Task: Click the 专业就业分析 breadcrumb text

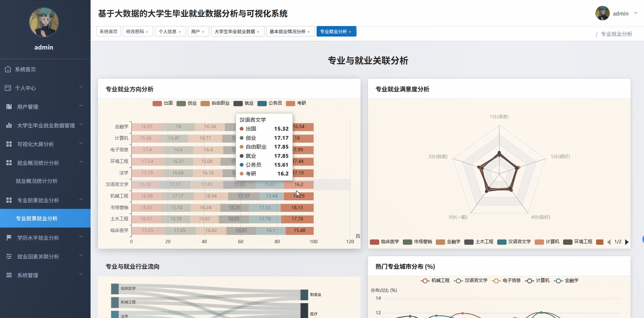Action: click(x=616, y=34)
